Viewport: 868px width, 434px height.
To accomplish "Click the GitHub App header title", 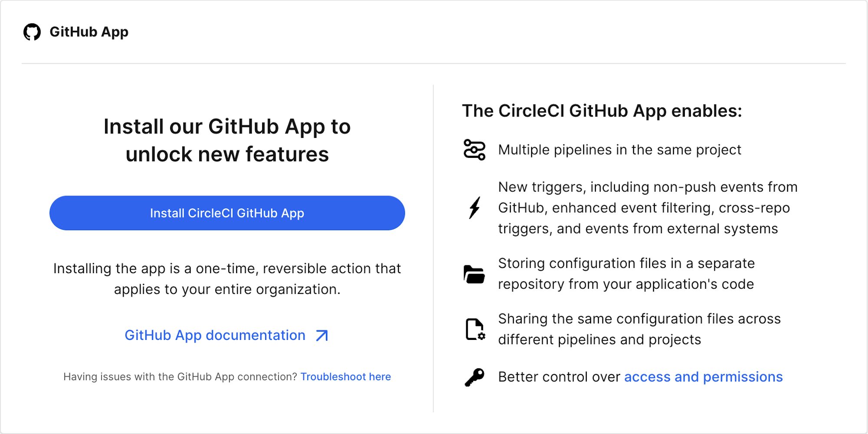I will coord(89,32).
